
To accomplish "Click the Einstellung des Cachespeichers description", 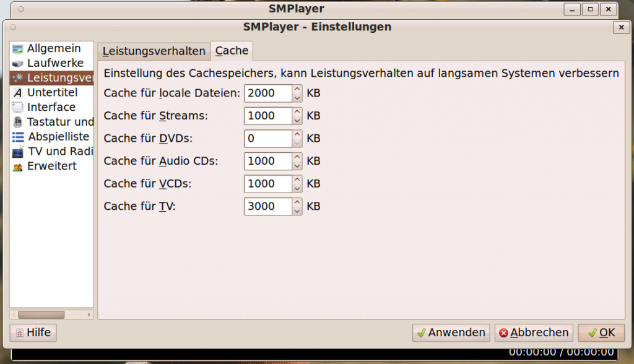I will pos(361,73).
